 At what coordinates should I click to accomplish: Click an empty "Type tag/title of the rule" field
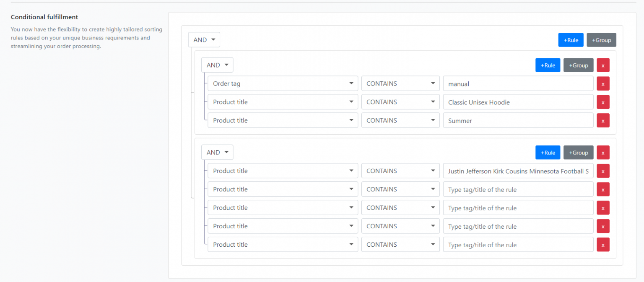(x=518, y=189)
